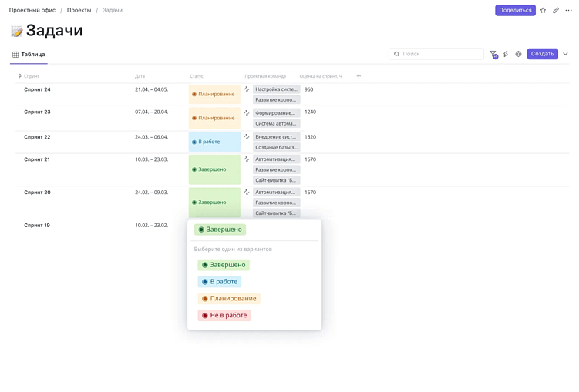This screenshot has width=579, height=392.
Task: Click the Создать create button
Action: click(543, 54)
